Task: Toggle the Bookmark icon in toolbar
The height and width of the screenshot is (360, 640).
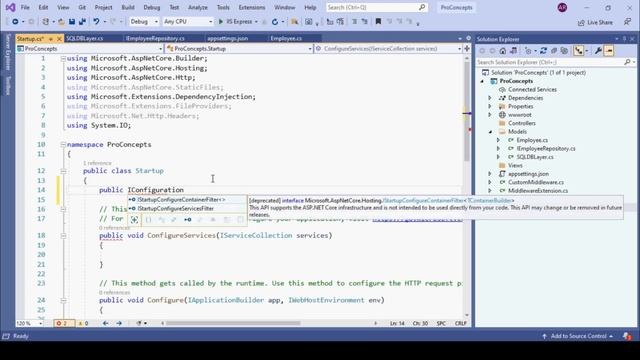Action: pos(378,22)
